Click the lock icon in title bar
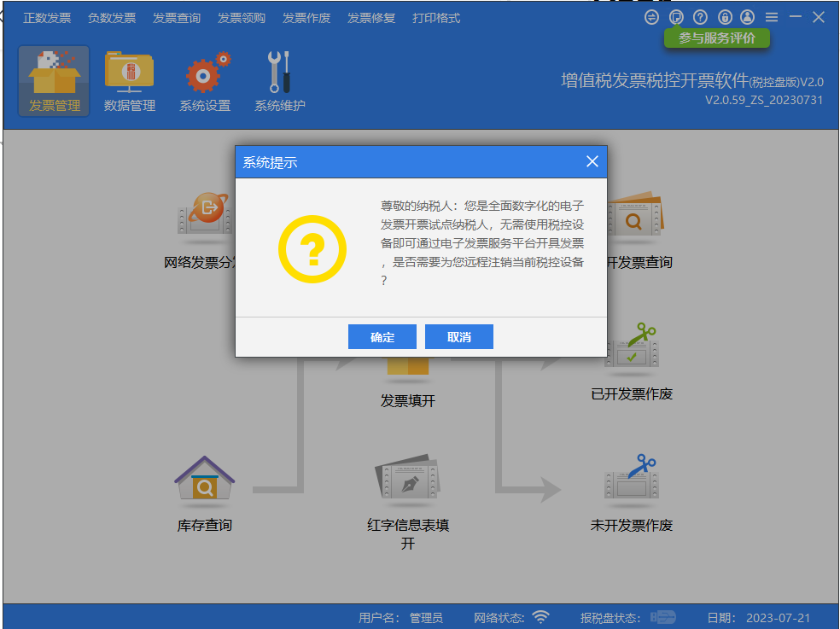The height and width of the screenshot is (629, 840). coord(725,17)
